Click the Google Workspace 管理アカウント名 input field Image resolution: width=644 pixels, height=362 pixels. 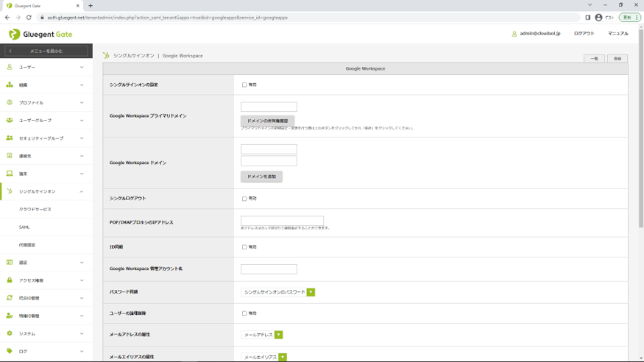tap(269, 269)
